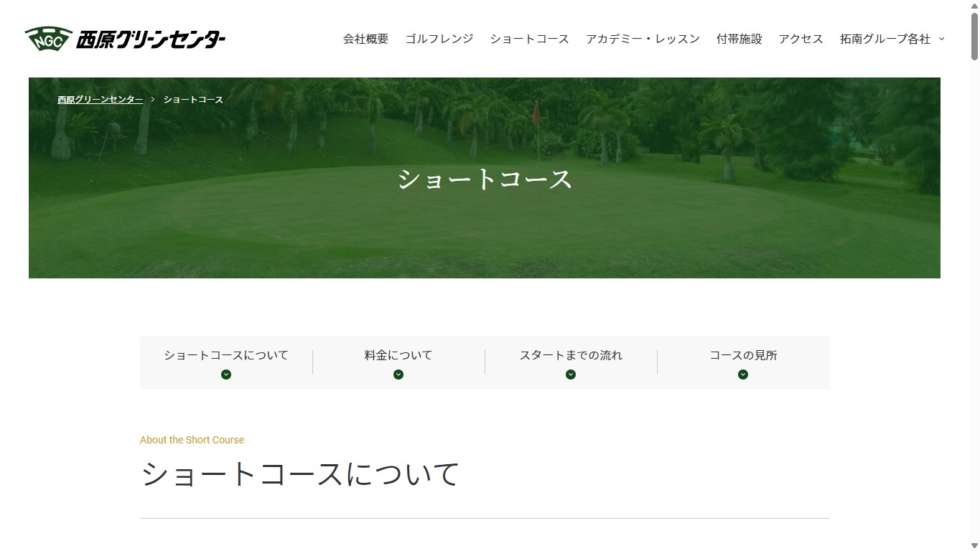Click the NGC 西原グリーンセンター logo

(125, 39)
